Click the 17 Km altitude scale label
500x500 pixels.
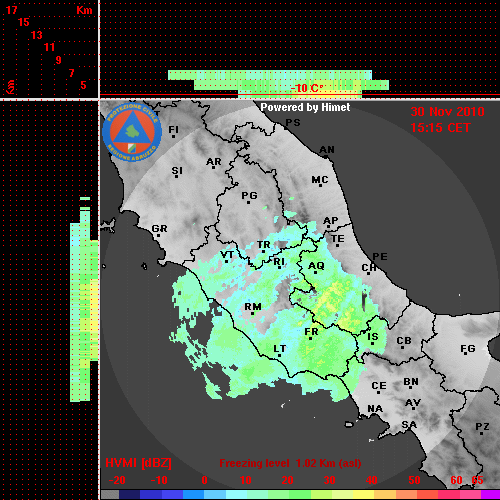click(11, 10)
